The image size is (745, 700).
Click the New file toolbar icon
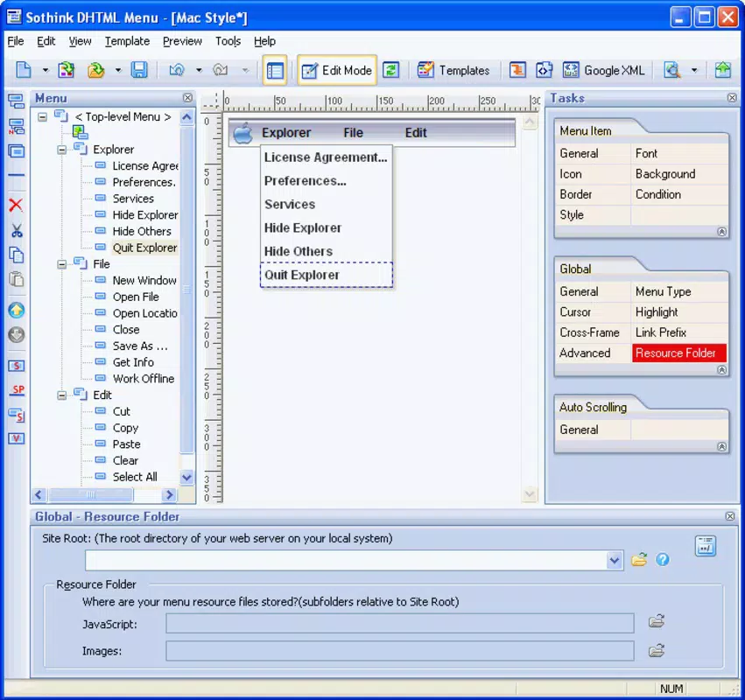[x=24, y=70]
